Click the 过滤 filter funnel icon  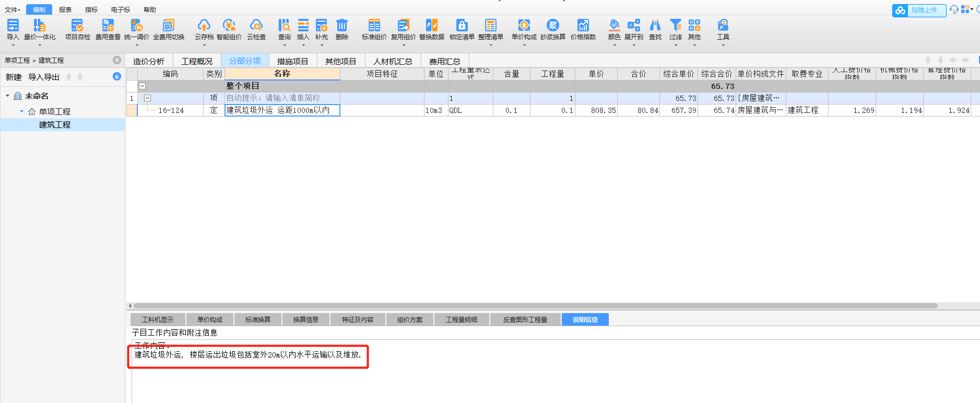tap(675, 25)
